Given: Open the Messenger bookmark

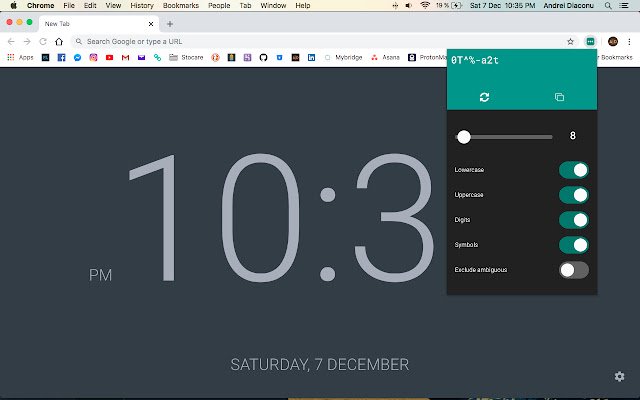Looking at the screenshot, I should pyautogui.click(x=77, y=58).
